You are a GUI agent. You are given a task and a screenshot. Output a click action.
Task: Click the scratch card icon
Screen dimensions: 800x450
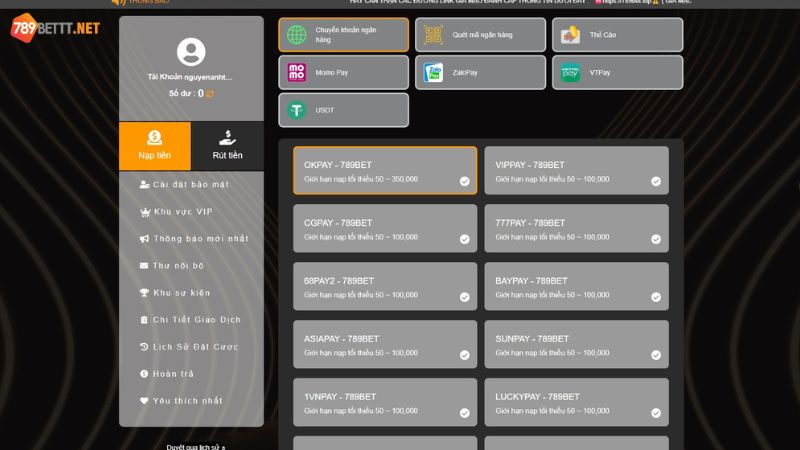(570, 35)
